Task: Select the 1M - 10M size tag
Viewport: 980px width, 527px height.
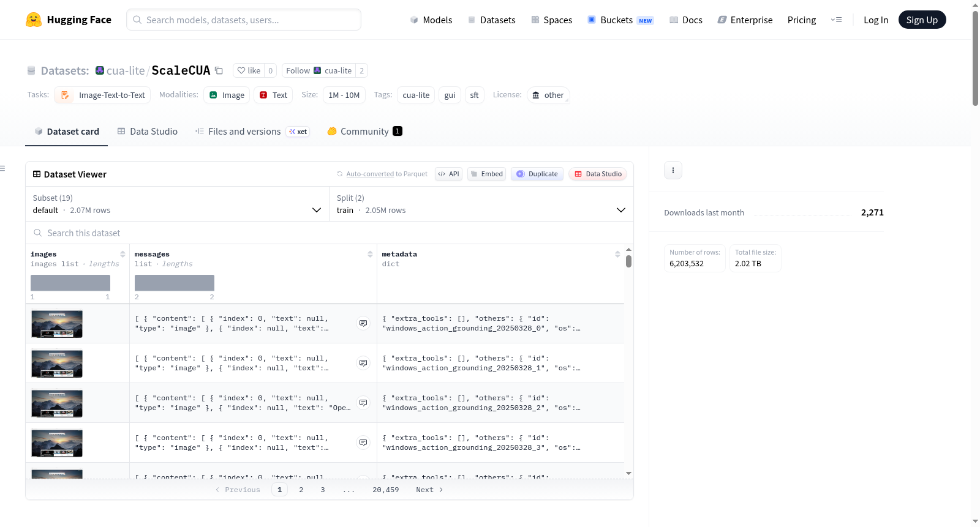Action: [x=344, y=95]
